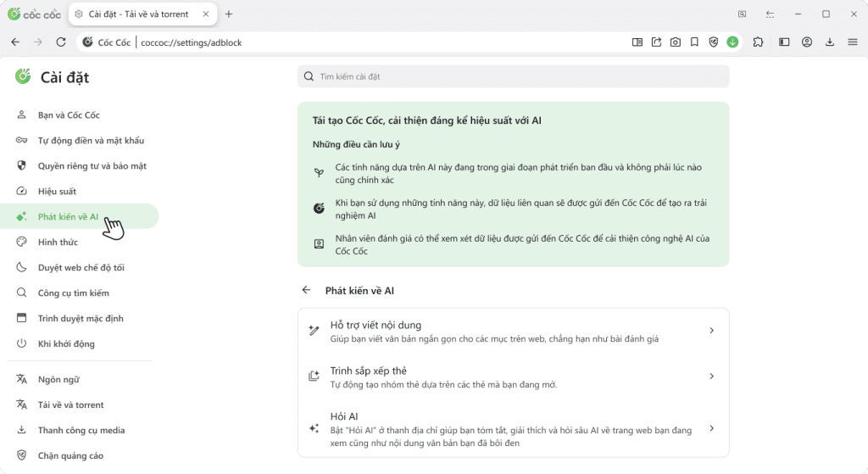Screen dimensions: 868x474
Task: Open the profile account icon
Action: [x=807, y=42]
